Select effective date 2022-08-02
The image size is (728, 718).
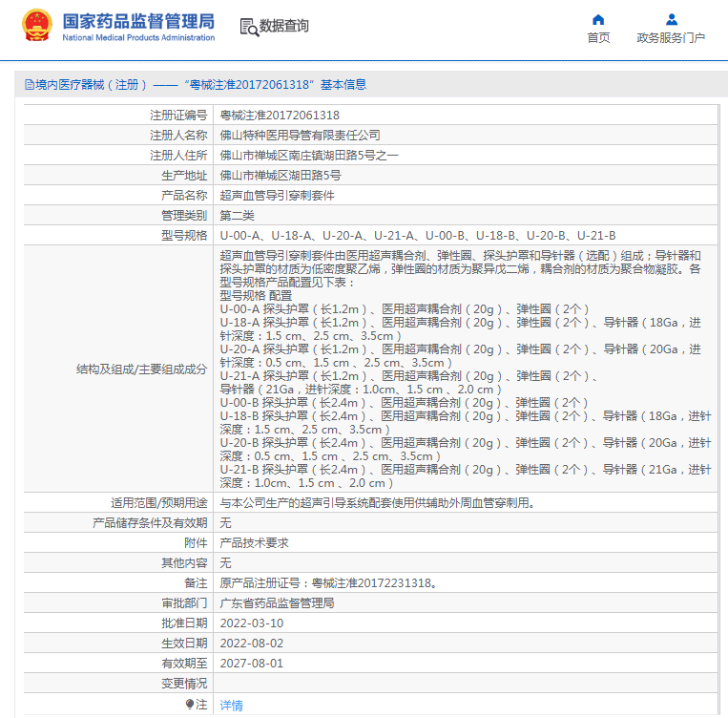(x=252, y=644)
